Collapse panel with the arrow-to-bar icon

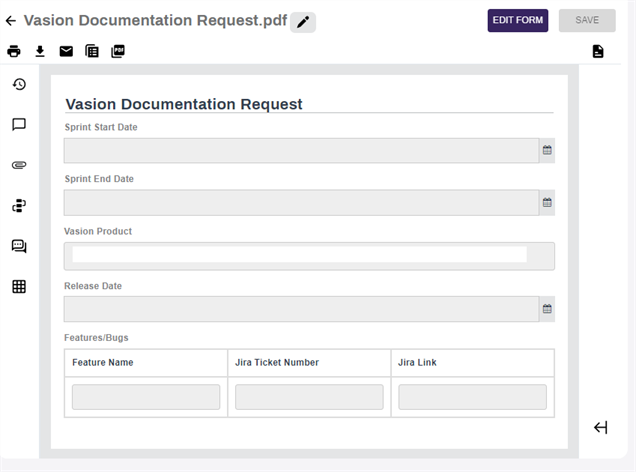tap(601, 427)
